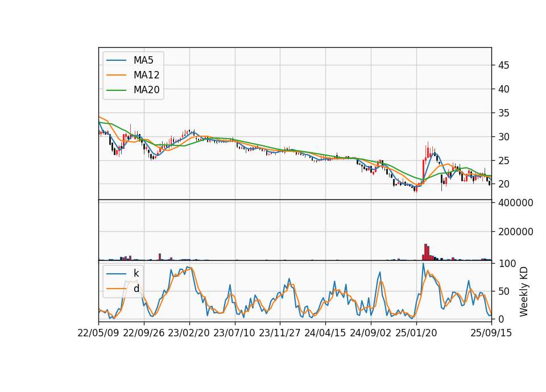Click the 23/11/27 date label
This screenshot has width=546, height=392.
[280, 333]
